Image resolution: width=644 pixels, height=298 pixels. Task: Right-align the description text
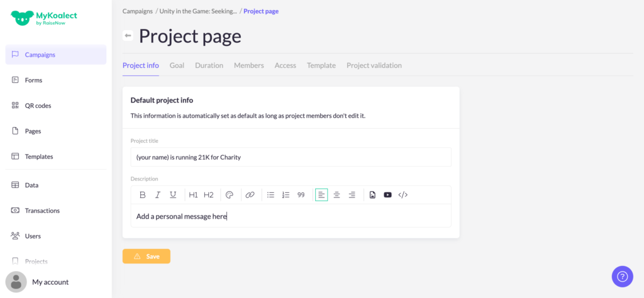pyautogui.click(x=352, y=195)
